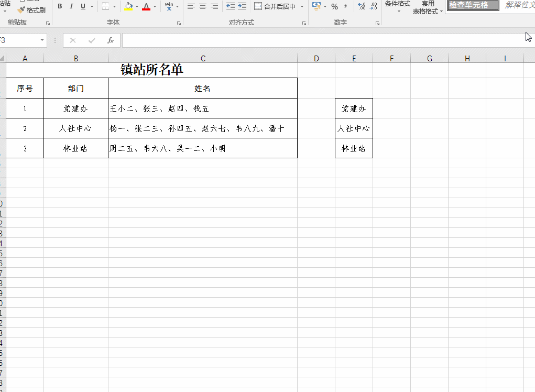Open 套用表格格式 table format menu
This screenshot has height=392, width=535.
click(428, 7)
